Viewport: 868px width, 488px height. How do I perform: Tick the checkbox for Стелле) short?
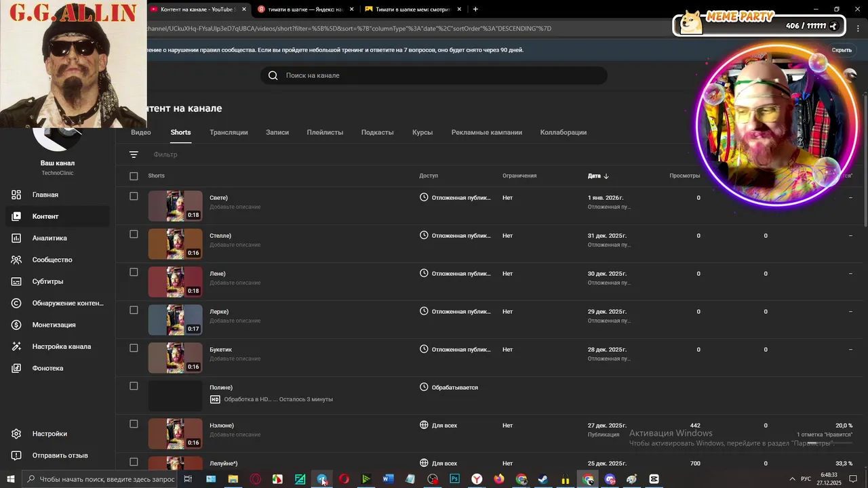pos(134,235)
